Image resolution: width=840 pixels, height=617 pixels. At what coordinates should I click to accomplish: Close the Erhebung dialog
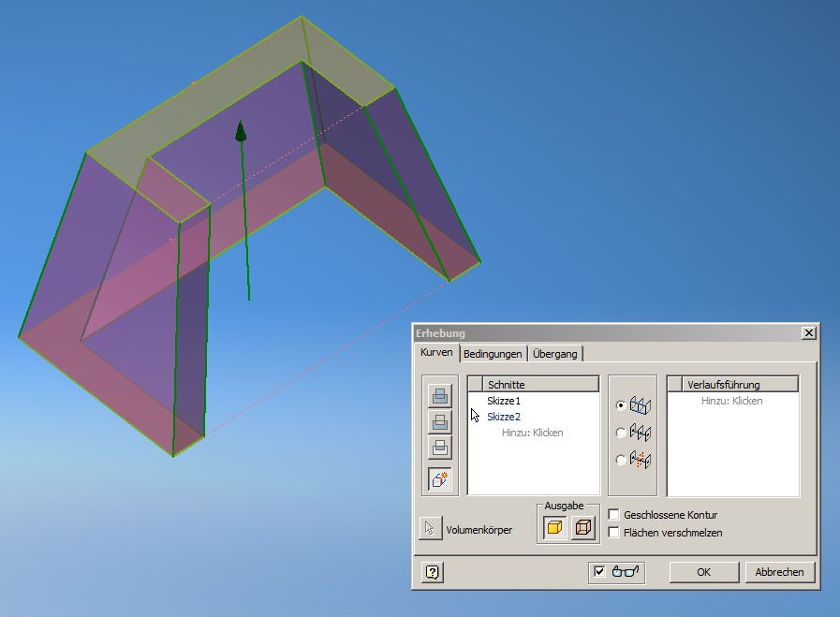click(x=808, y=333)
